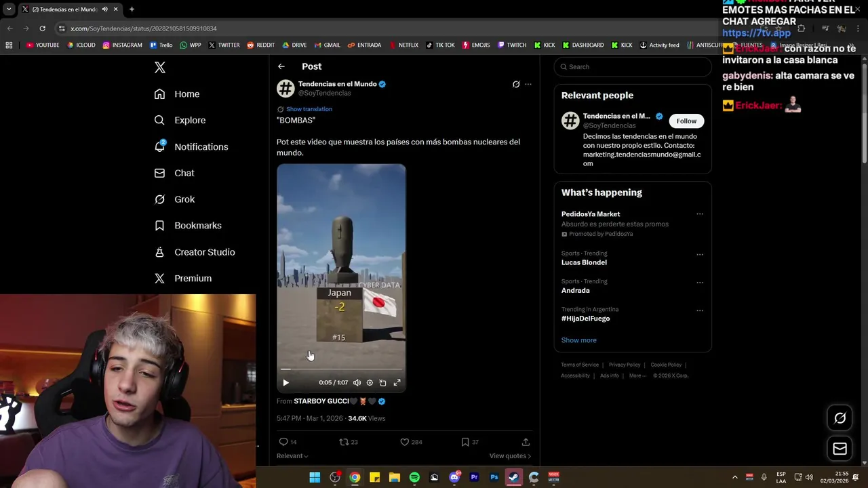
Task: Open PedidosYa Market promo options menu
Action: tap(700, 214)
